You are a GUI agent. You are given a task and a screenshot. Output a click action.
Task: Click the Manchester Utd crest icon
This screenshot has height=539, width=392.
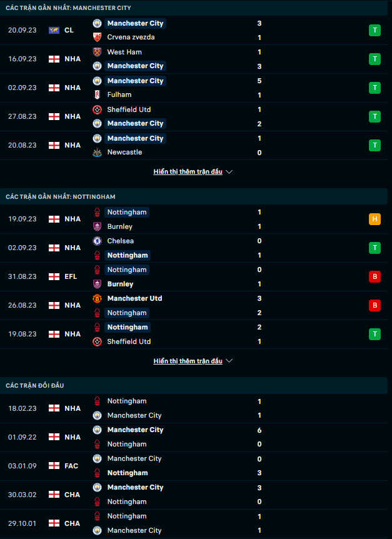(x=96, y=298)
